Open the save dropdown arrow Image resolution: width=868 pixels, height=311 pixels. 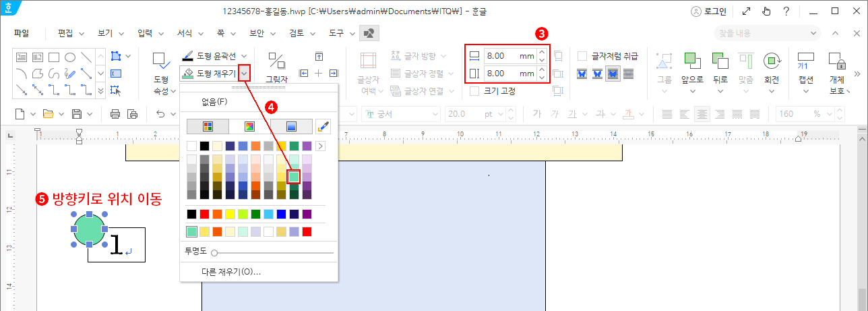click(x=90, y=114)
